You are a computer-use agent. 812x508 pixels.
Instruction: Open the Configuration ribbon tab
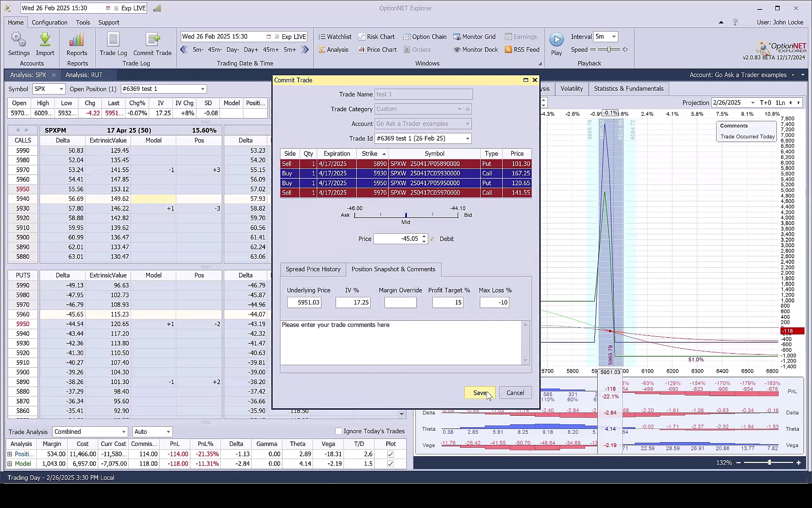tap(50, 22)
